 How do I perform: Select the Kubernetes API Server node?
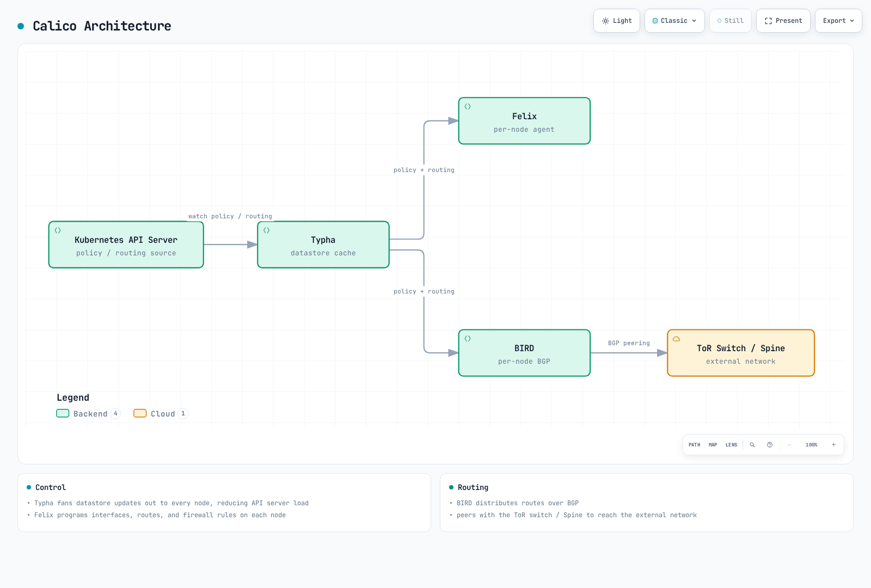point(126,244)
